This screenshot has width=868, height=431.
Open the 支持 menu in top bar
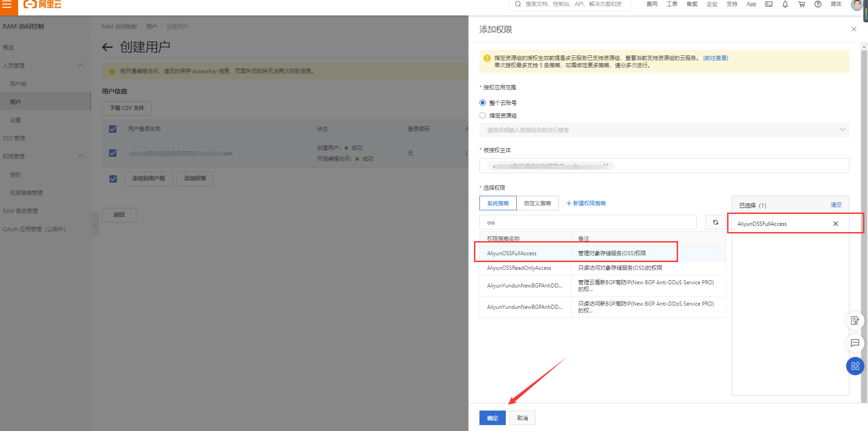tap(732, 4)
